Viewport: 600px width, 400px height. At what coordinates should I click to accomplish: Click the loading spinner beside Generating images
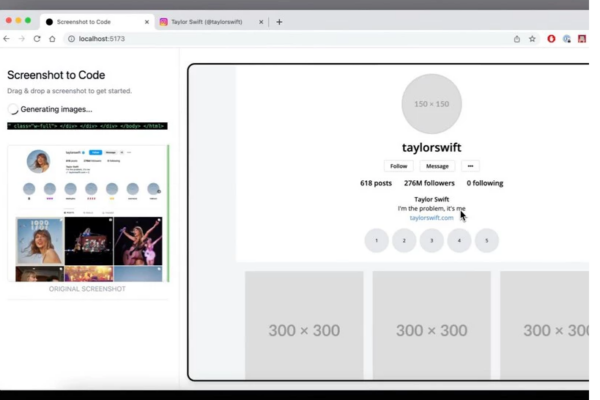click(13, 109)
